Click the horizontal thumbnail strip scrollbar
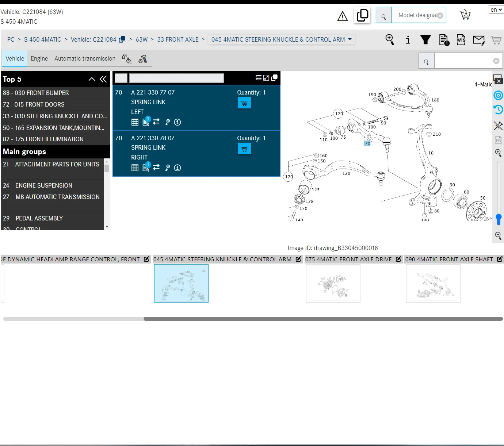The image size is (504, 446). [323, 319]
